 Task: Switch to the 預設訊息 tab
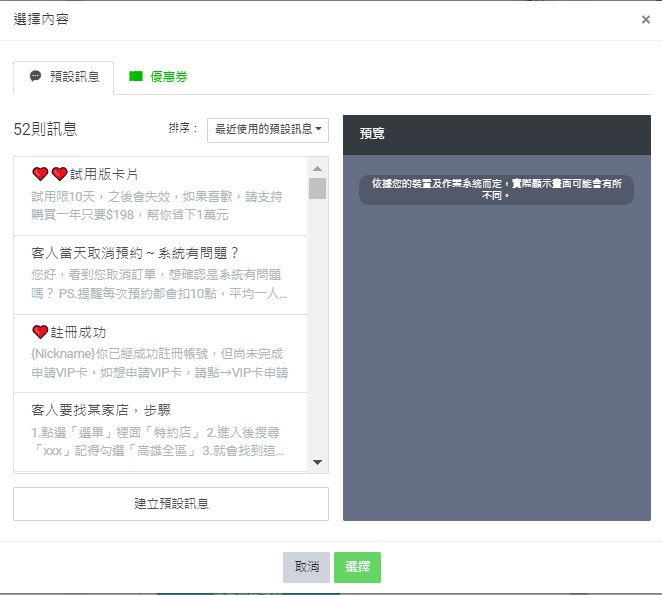click(63, 77)
